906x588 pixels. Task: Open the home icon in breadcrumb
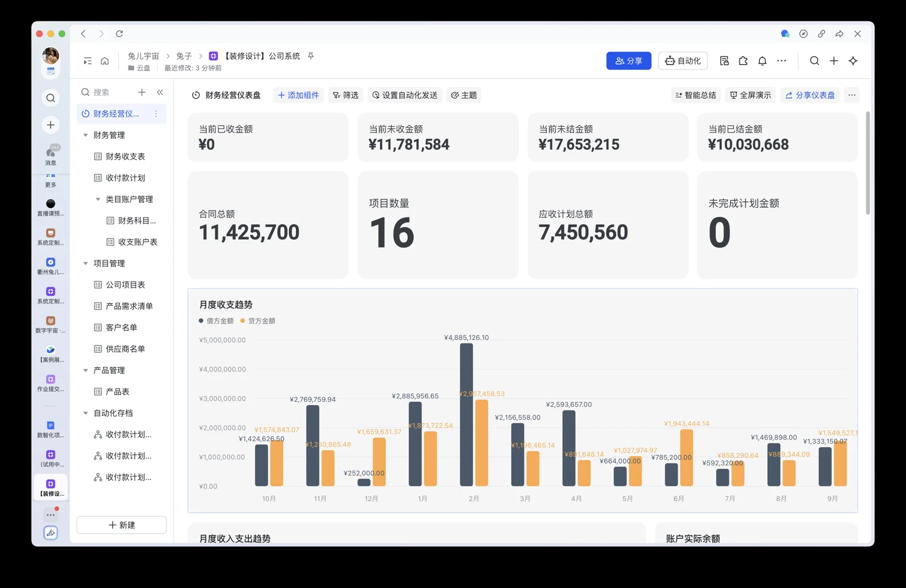click(x=105, y=61)
